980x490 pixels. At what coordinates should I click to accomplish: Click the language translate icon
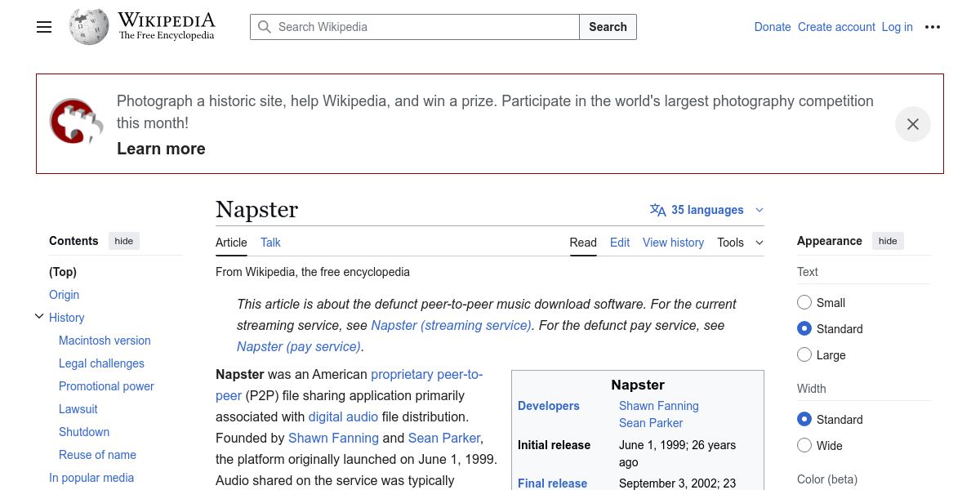click(658, 210)
